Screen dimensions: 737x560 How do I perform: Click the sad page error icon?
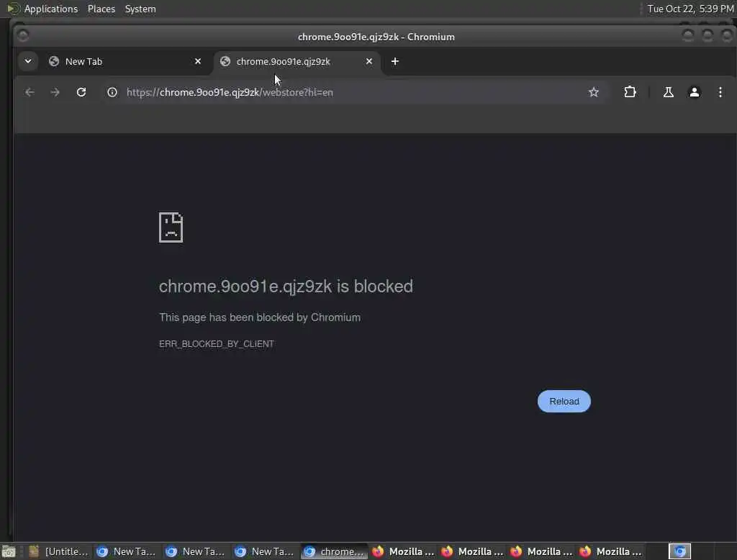pyautogui.click(x=171, y=227)
